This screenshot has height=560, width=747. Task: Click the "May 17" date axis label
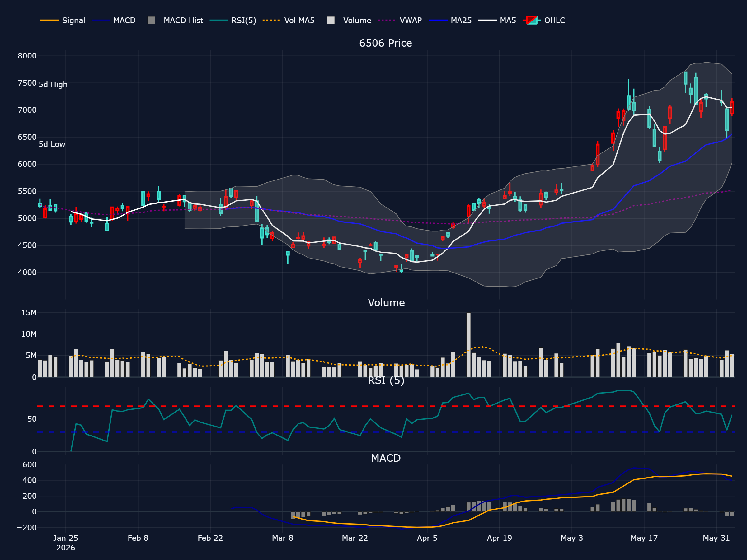(644, 538)
